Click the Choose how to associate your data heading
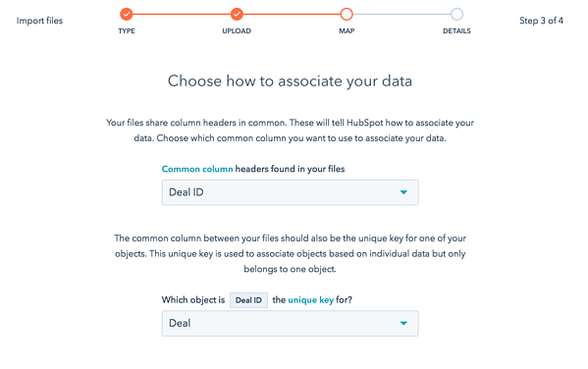This screenshot has width=588, height=369. (290, 81)
